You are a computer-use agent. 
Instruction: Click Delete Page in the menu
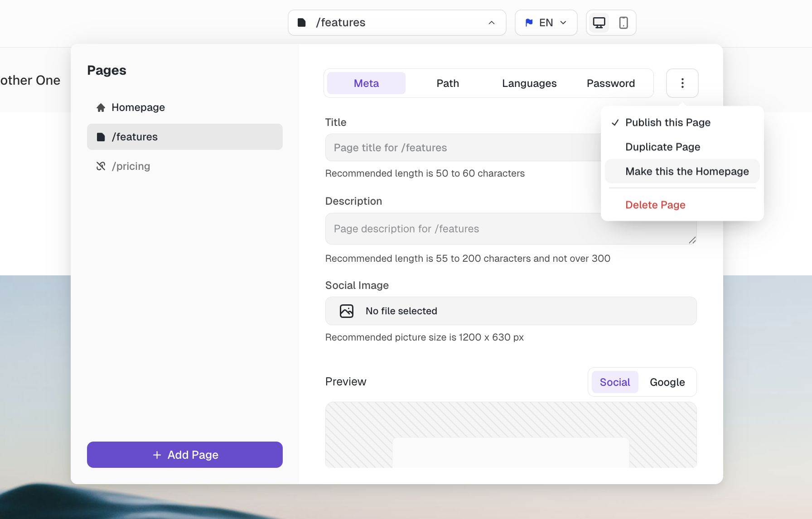coord(655,205)
